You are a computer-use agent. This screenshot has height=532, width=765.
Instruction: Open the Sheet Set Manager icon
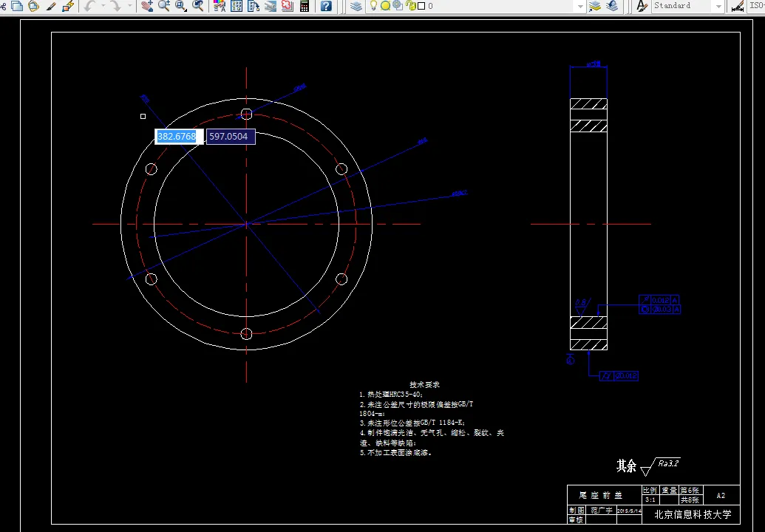271,6
